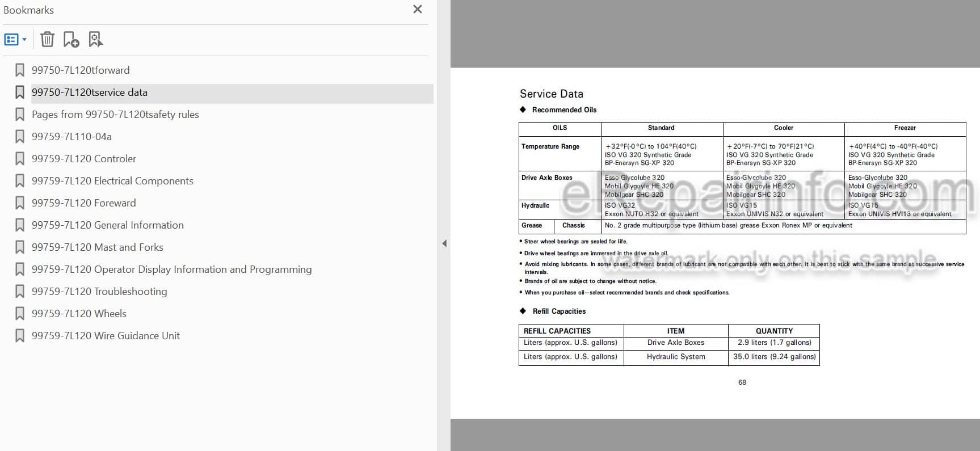Click the Temperature Range row label
This screenshot has width=980, height=451.
coord(550,146)
